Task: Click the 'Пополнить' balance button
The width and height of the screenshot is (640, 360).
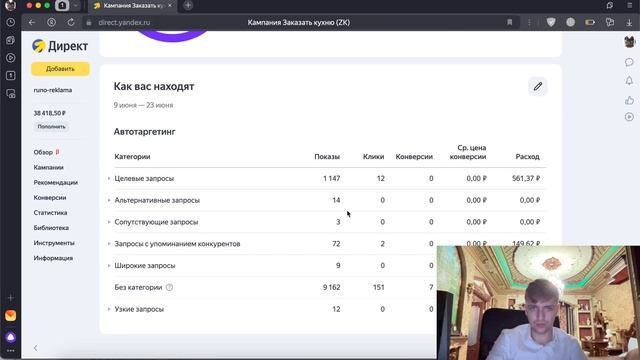Action: click(51, 127)
